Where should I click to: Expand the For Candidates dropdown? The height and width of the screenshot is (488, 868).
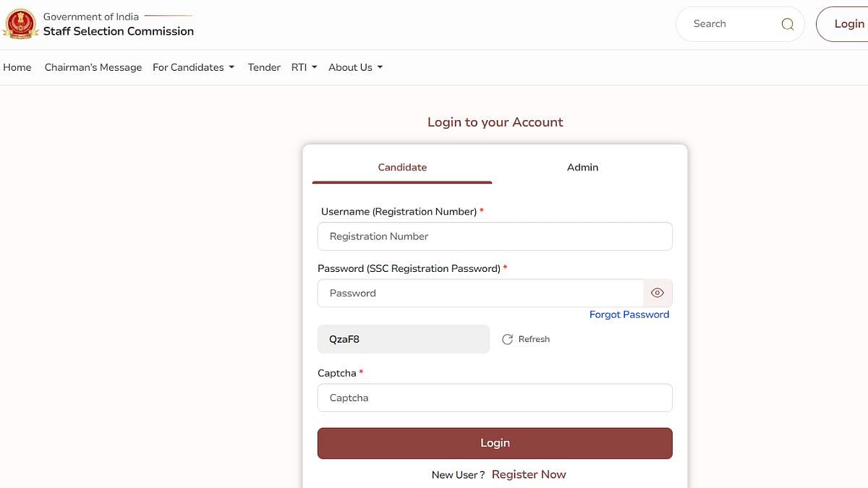(x=193, y=67)
